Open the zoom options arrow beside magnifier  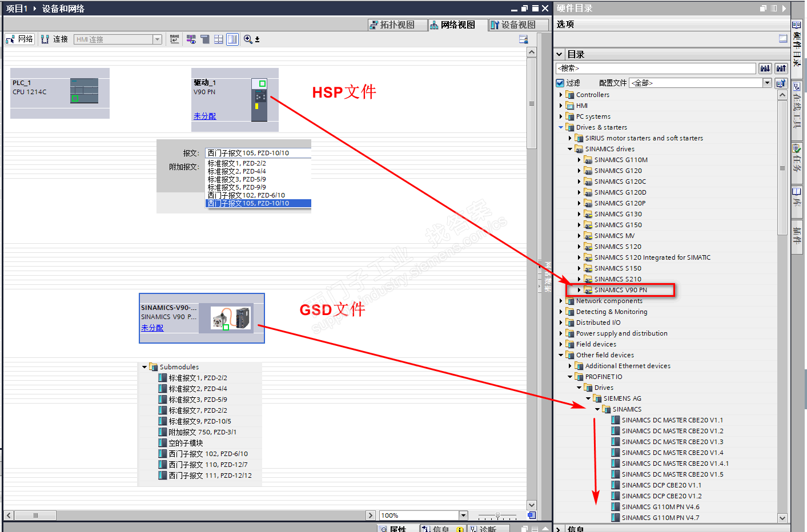click(x=258, y=39)
